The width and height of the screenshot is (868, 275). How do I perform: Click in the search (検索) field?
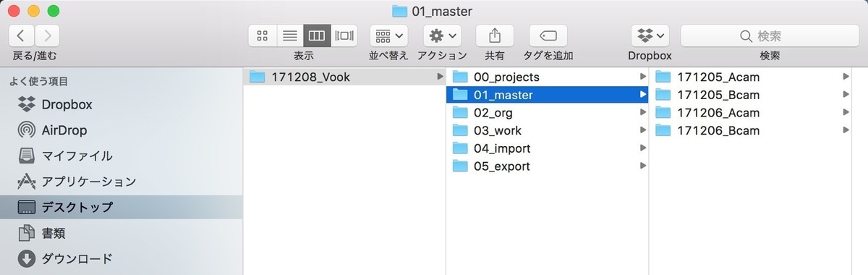click(x=769, y=35)
